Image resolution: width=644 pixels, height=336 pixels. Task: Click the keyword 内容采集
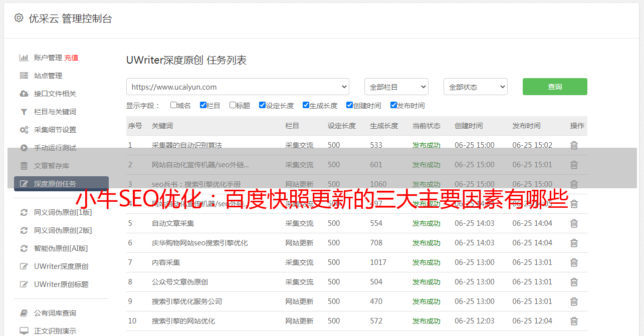[x=166, y=262]
